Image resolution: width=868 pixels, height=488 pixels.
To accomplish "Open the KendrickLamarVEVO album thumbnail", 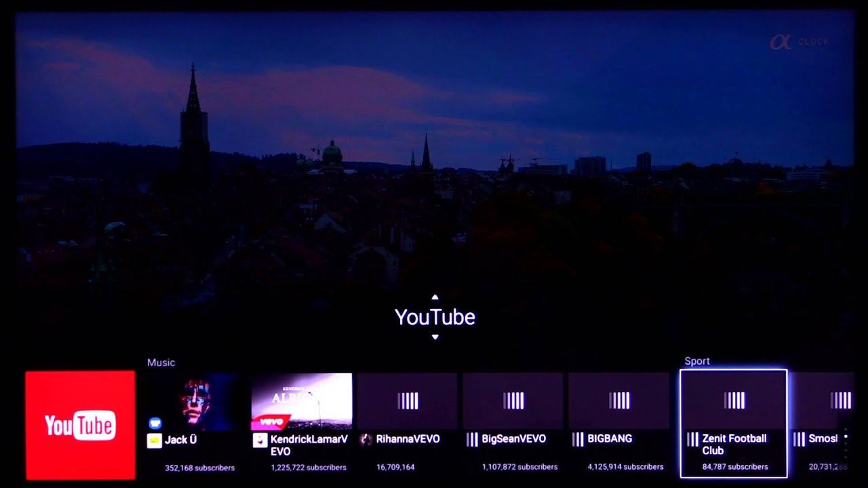I will [x=302, y=401].
